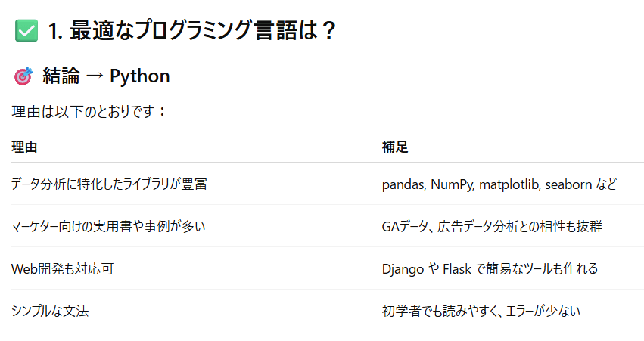
Task: Click the word seaborn in the table
Action: (568, 184)
